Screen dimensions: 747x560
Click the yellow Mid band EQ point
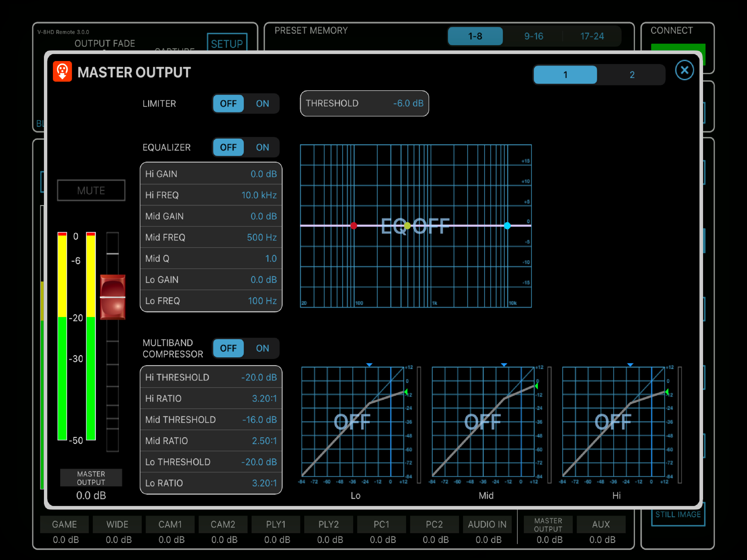pyautogui.click(x=407, y=225)
